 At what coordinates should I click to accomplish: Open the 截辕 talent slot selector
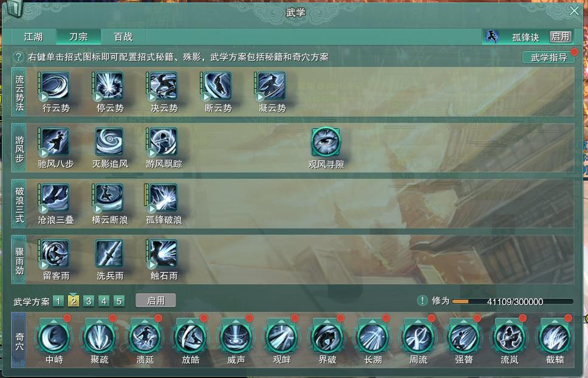click(555, 321)
